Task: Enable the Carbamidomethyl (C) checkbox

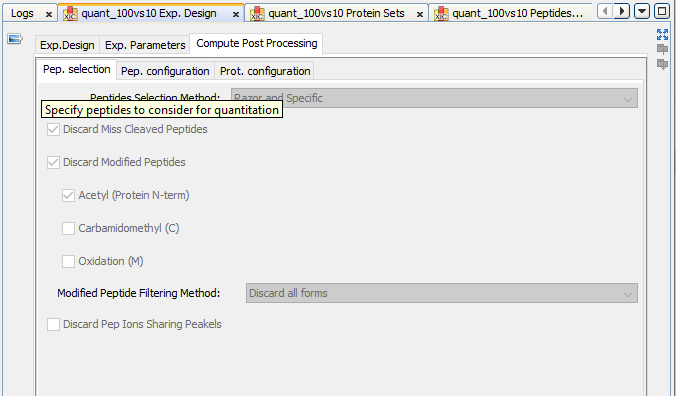Action: pos(69,228)
